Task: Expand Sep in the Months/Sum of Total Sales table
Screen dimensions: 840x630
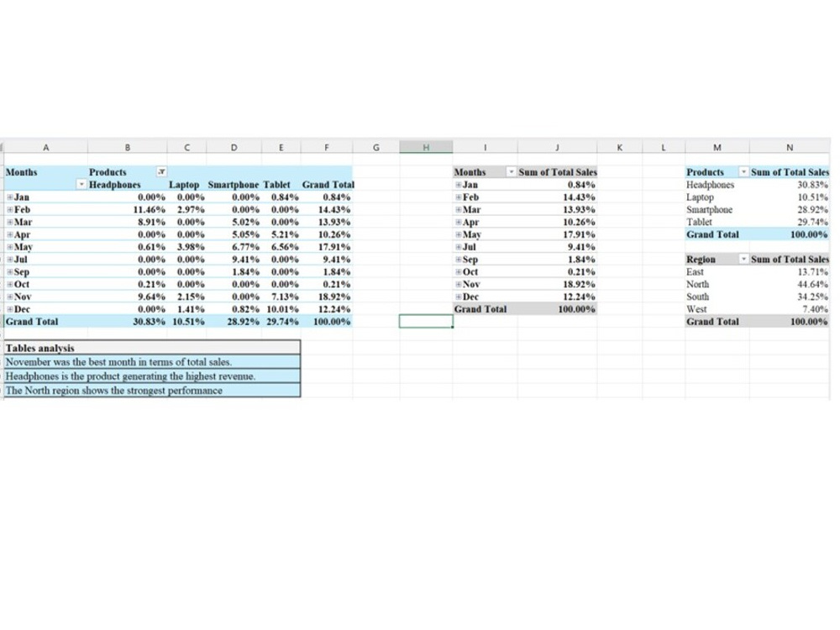Action: (x=459, y=260)
